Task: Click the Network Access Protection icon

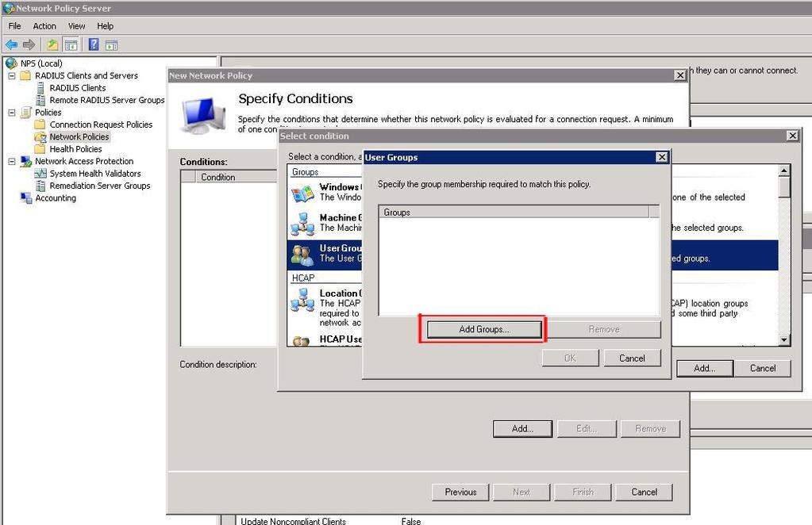Action: click(x=26, y=161)
